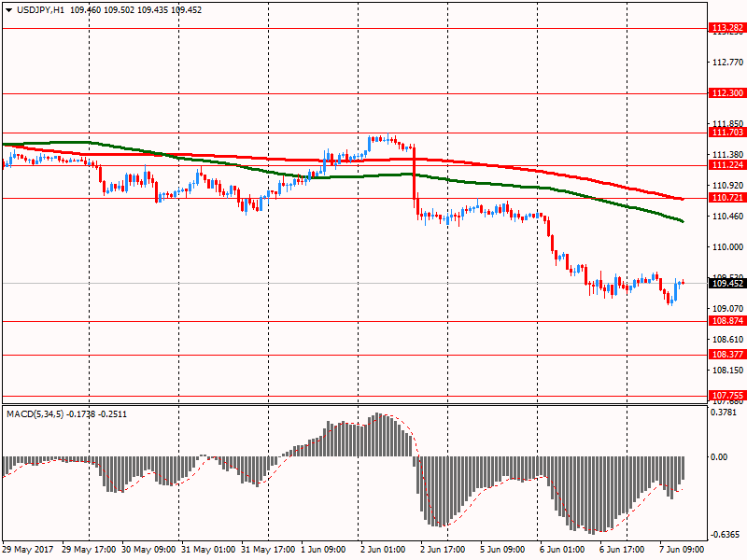This screenshot has height=560, width=747.
Task: Click the 30 May 09:00 time label
Action: tap(148, 550)
